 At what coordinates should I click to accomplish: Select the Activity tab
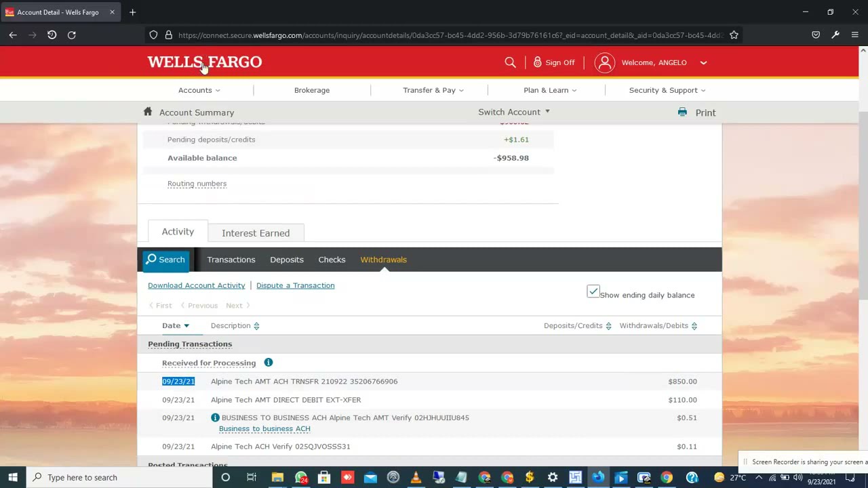click(x=178, y=232)
